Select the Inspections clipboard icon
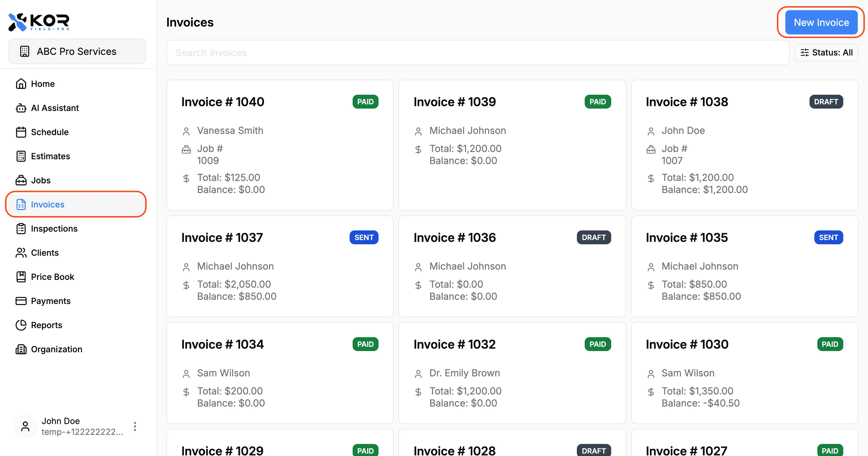 [21, 228]
